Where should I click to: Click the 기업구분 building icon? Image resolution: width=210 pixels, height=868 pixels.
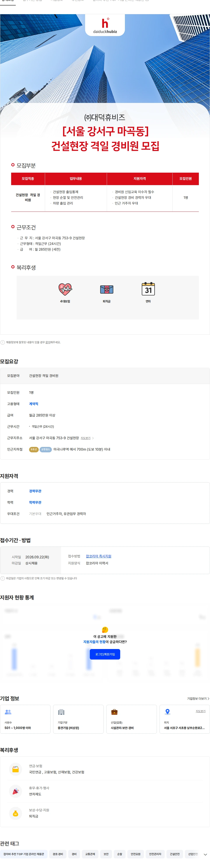click(61, 712)
